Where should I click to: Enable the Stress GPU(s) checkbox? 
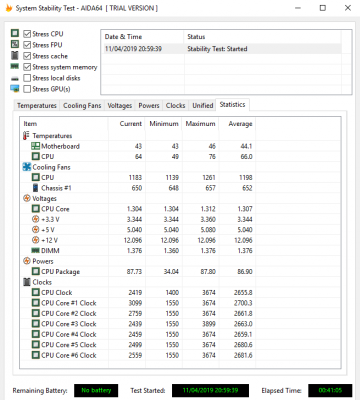(x=27, y=89)
